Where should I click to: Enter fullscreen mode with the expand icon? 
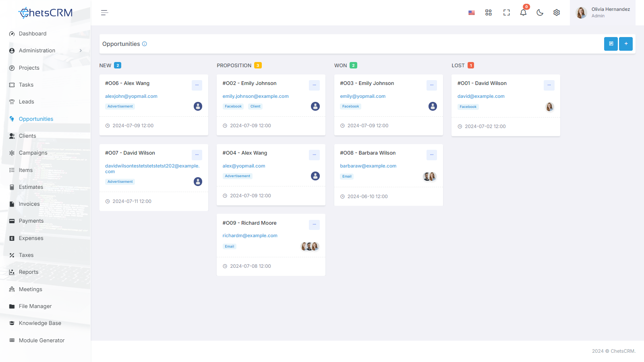click(x=507, y=13)
